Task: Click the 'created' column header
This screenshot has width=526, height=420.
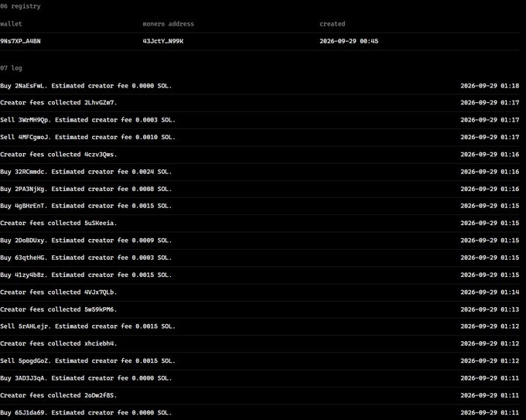Action: click(x=332, y=24)
